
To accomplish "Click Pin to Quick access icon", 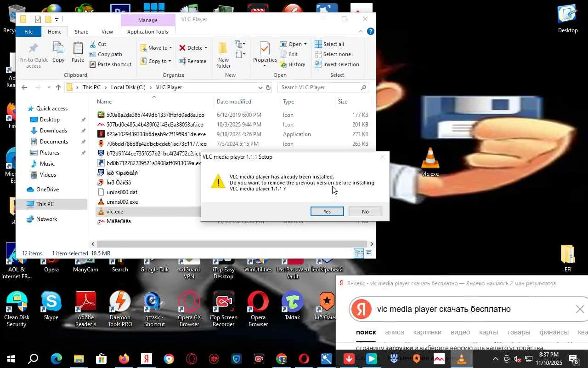I will click(33, 56).
